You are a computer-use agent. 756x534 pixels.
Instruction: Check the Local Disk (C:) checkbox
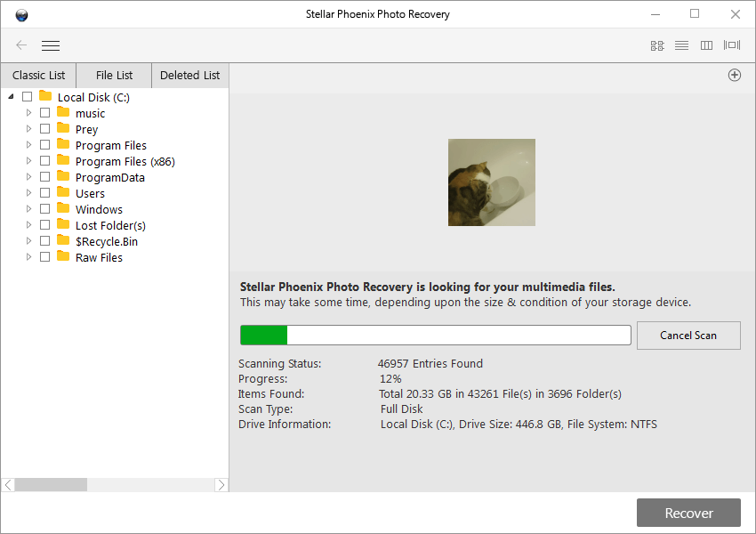click(27, 96)
